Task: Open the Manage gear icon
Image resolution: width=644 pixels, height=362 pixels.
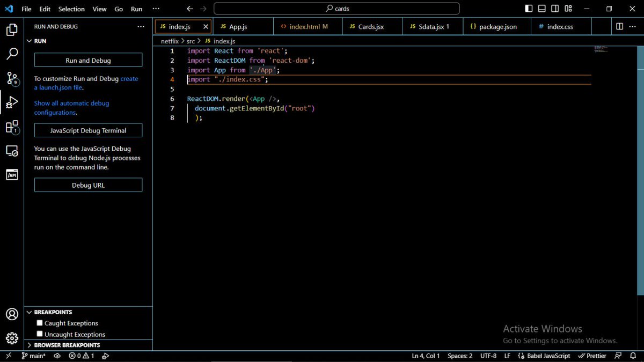Action: [x=12, y=338]
